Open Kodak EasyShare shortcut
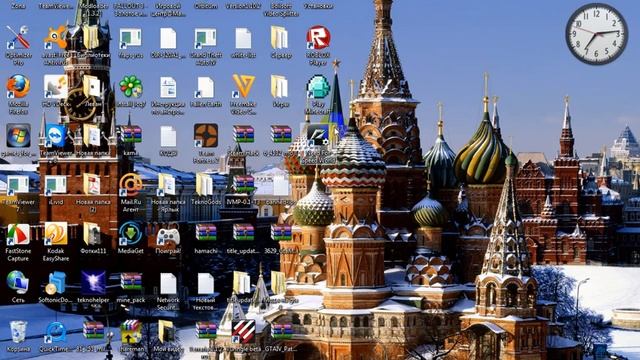This screenshot has height=360, width=640. (x=56, y=233)
